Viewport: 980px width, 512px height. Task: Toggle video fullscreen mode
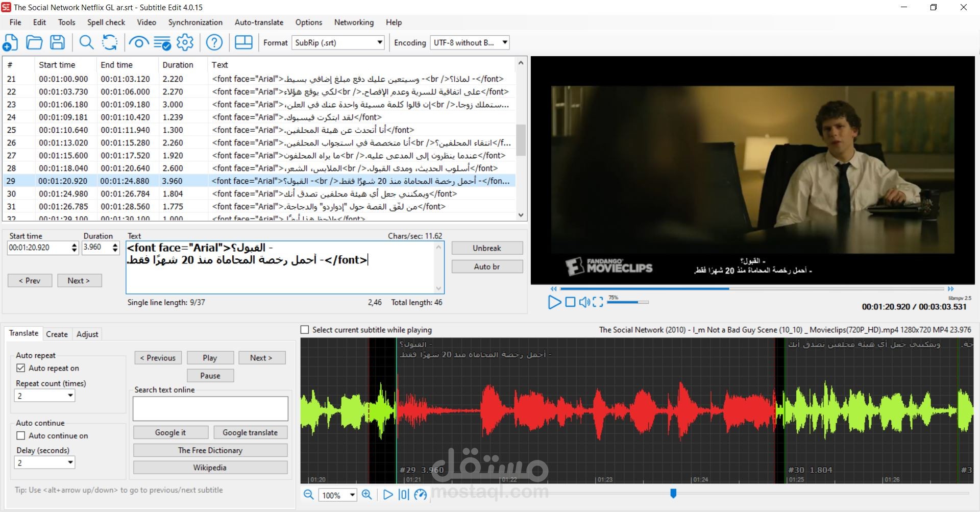click(x=598, y=302)
